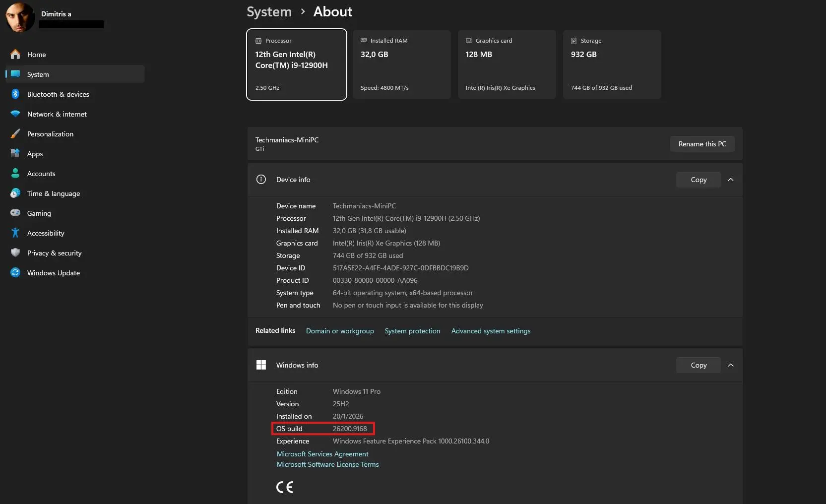Open the Bluetooth & devices settings page
The height and width of the screenshot is (504, 826).
[75, 94]
